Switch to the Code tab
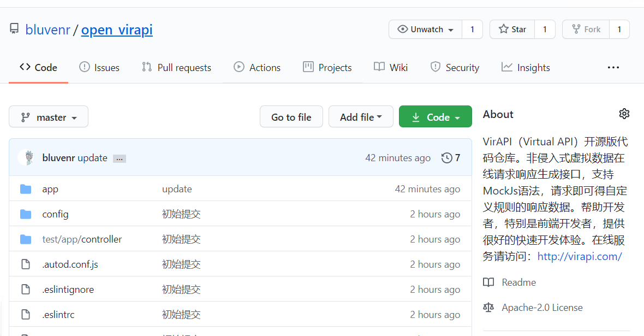The height and width of the screenshot is (336, 644). [x=38, y=67]
